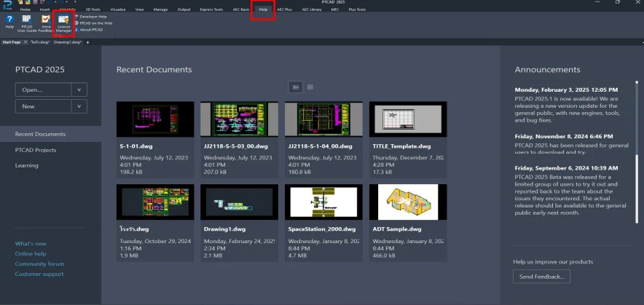Open the SpaceStation_2000.dwg thumbnail
The image size is (644, 305).
point(323,202)
